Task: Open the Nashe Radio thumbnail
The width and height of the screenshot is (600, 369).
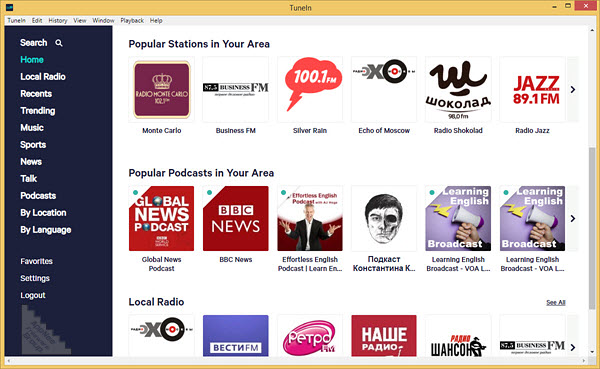Action: click(384, 336)
